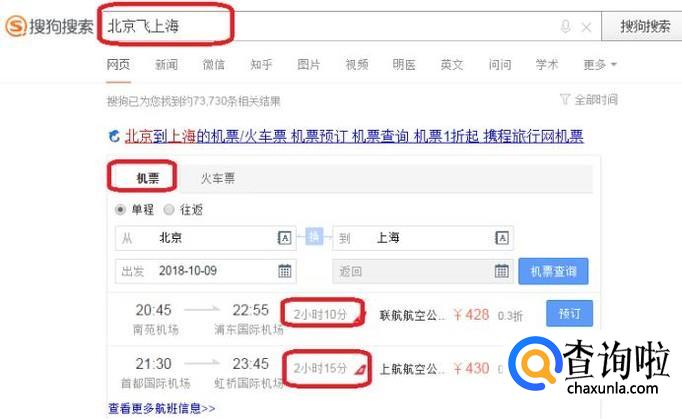Viewport: 682px width, 419px height.
Task: Switch to the 英文 tab
Action: click(x=452, y=65)
